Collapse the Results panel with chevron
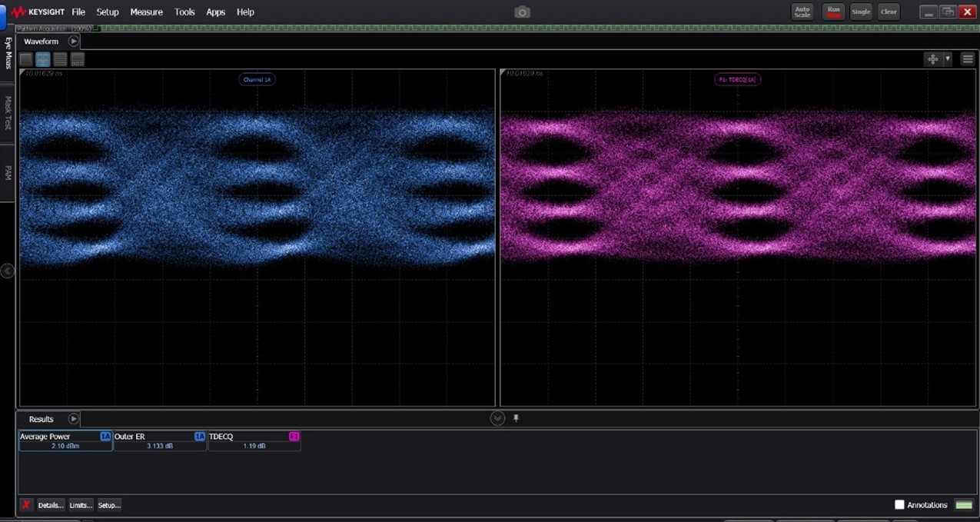The width and height of the screenshot is (980, 522). (497, 418)
